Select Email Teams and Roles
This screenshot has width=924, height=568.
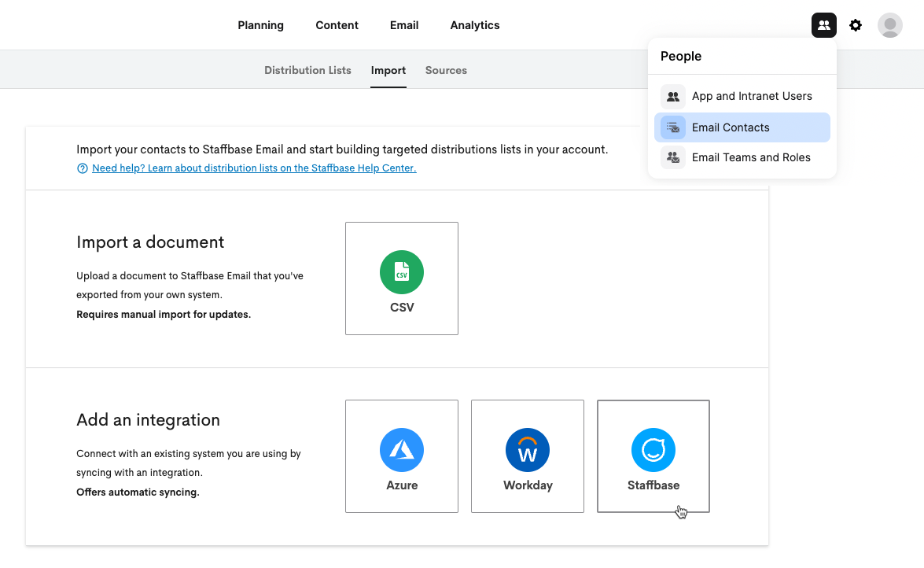point(742,157)
